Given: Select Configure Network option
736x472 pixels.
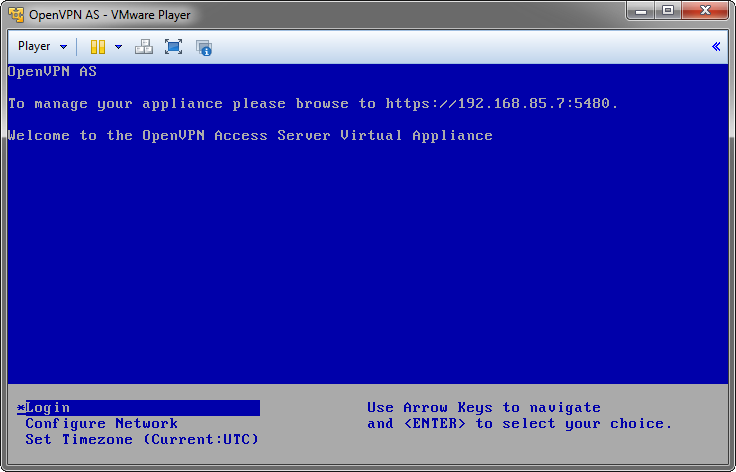Looking at the screenshot, I should click(x=101, y=424).
